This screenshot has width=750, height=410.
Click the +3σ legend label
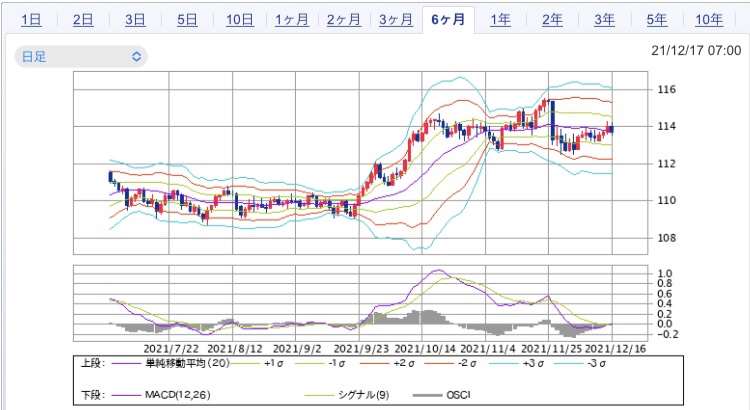pyautogui.click(x=533, y=364)
